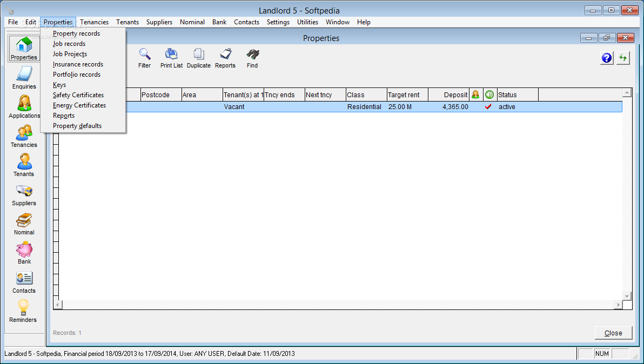Image resolution: width=644 pixels, height=364 pixels.
Task: Open the Help menu
Action: tap(364, 22)
